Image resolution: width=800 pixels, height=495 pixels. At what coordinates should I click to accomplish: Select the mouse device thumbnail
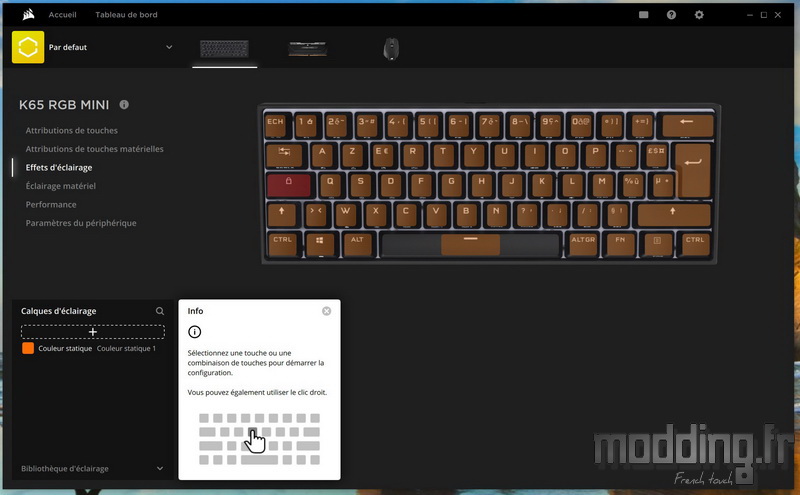pos(391,49)
